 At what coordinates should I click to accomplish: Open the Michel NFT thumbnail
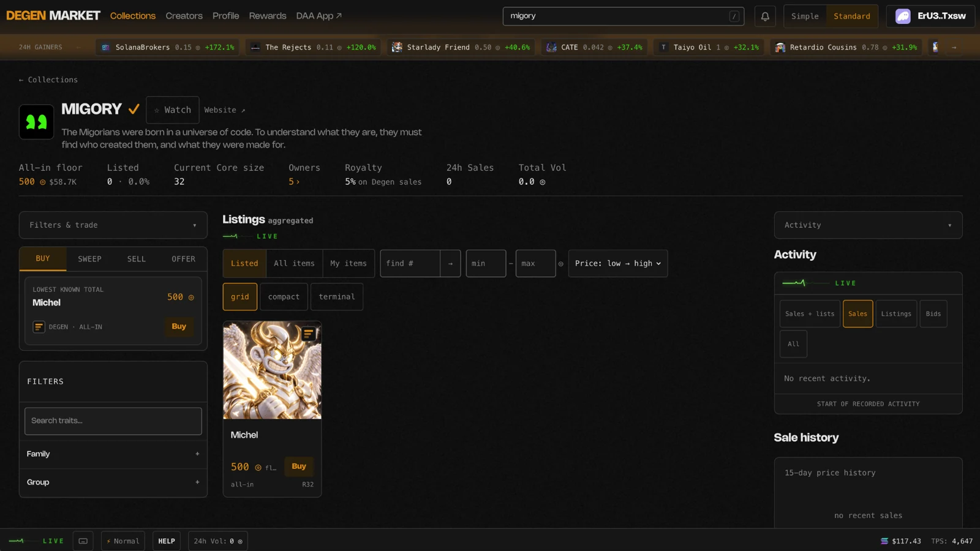point(273,370)
